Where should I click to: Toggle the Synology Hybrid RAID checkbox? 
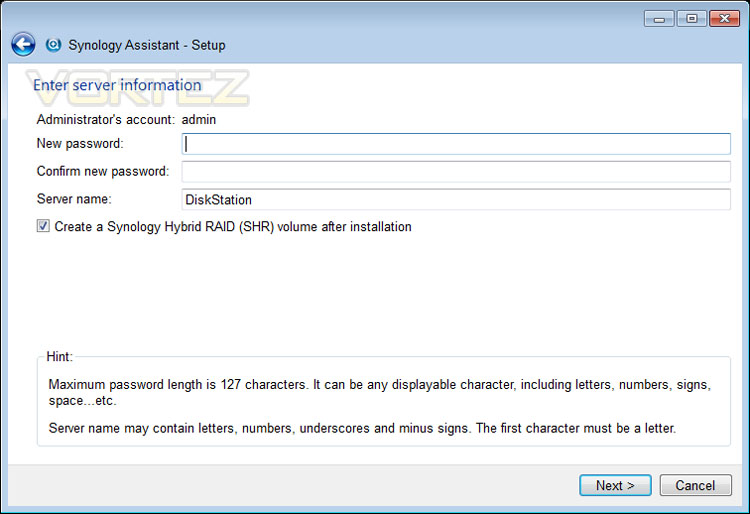coord(43,226)
